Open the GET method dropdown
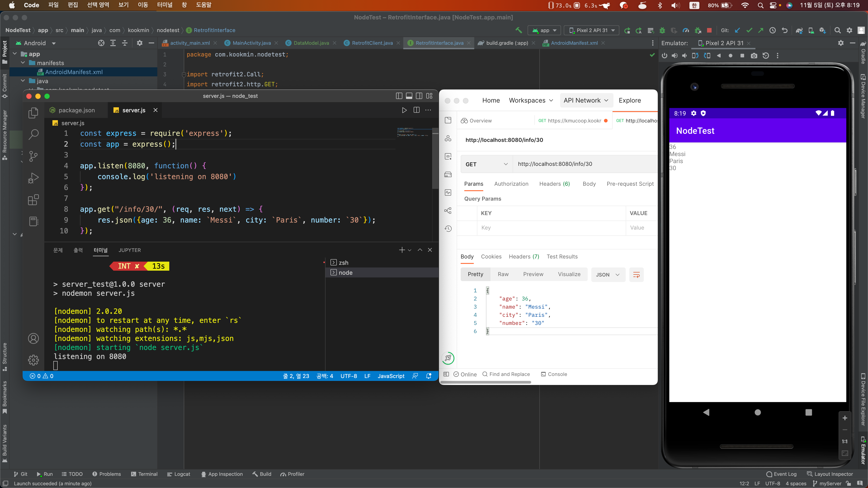This screenshot has width=868, height=488. [486, 164]
